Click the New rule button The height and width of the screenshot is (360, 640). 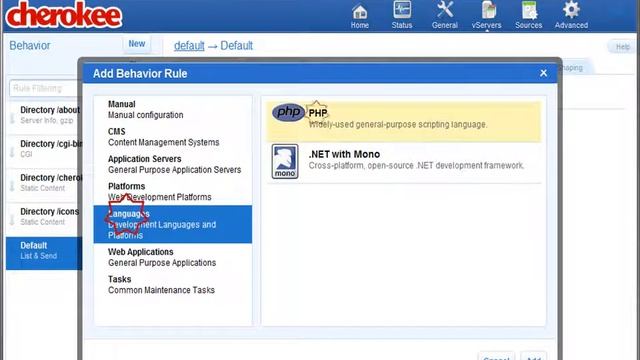(137, 44)
